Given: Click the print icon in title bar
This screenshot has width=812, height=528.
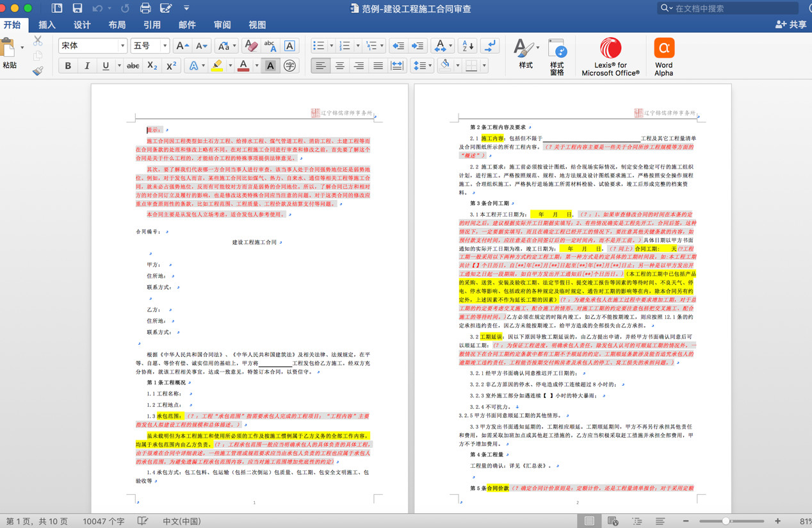Looking at the screenshot, I should click(x=145, y=8).
